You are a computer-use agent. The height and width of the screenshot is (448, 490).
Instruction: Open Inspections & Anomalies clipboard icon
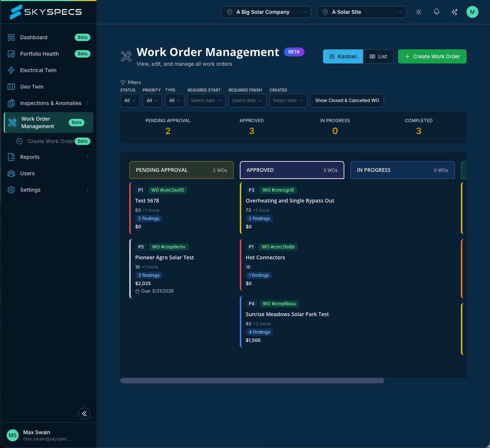pos(11,103)
